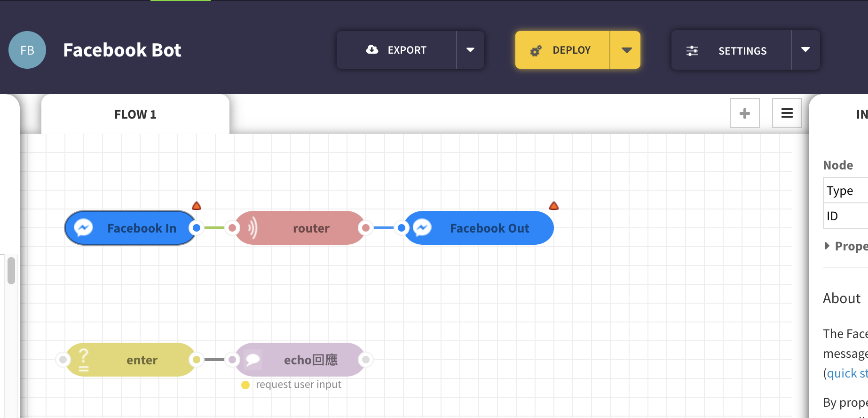Click the Messenger icon on Facebook Out node

tap(422, 228)
